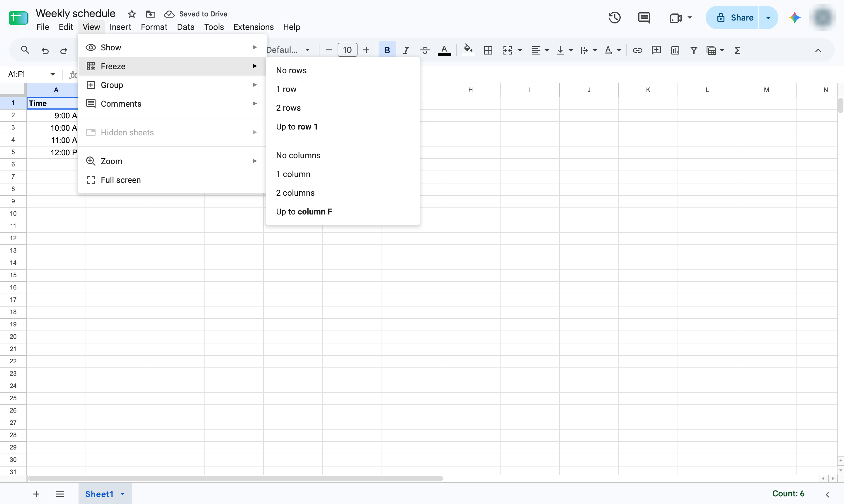The image size is (844, 504).
Task: Open the Show submenu
Action: pyautogui.click(x=172, y=47)
